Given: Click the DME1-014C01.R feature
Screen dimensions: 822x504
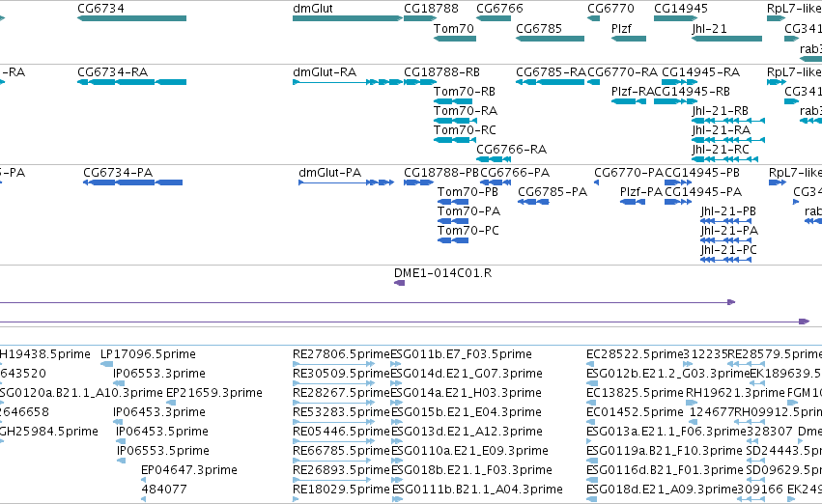Looking at the screenshot, I should [442, 273].
